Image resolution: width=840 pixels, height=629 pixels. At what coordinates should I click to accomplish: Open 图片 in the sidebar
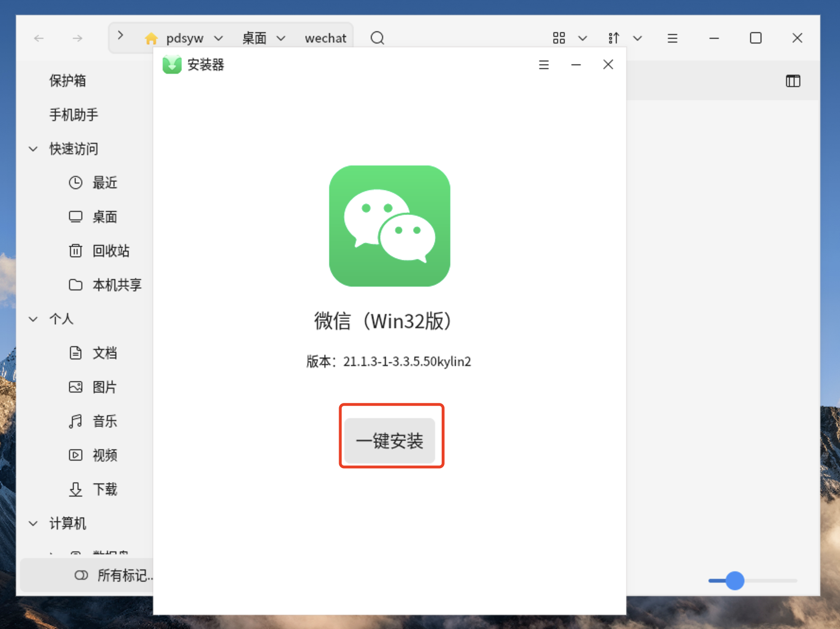click(x=105, y=387)
